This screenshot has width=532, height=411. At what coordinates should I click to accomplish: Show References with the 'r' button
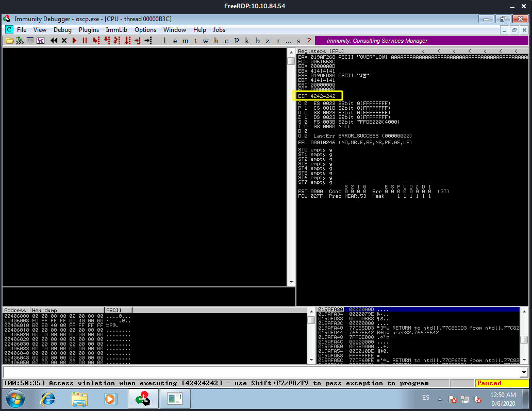278,41
